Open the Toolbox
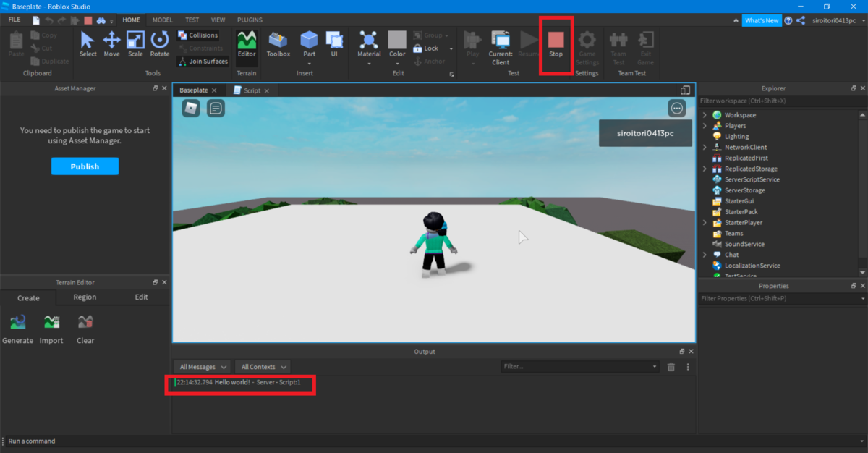Viewport: 868px width, 453px height. (278, 43)
